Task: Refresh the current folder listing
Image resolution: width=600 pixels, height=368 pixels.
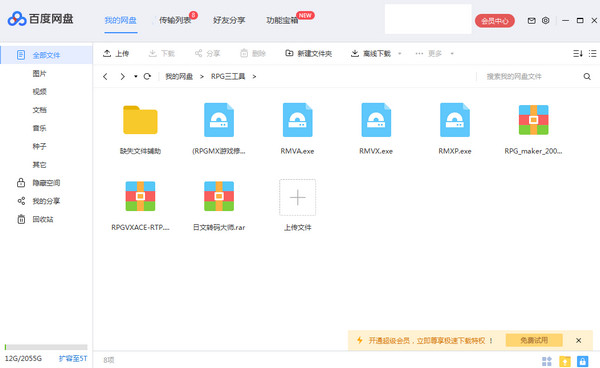Action: pyautogui.click(x=147, y=77)
